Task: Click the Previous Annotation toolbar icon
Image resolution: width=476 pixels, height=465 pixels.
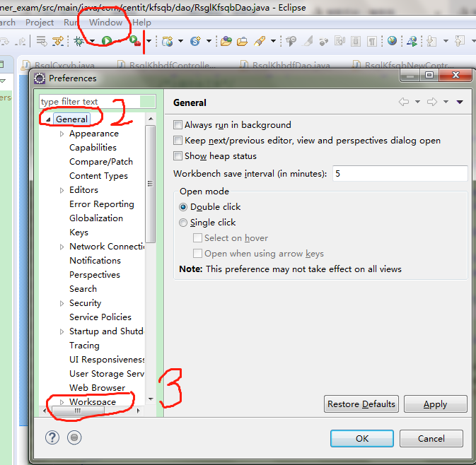Action: coord(460,41)
